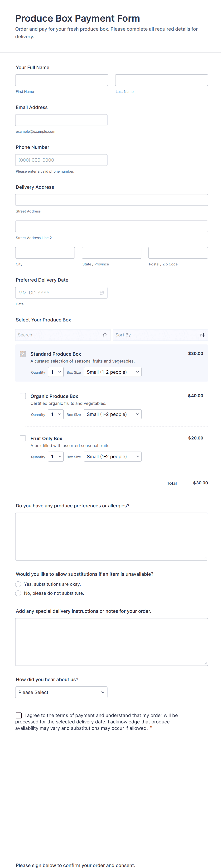Open Organic Produce Box size dropdown
This screenshot has width=221, height=868.
(x=112, y=415)
